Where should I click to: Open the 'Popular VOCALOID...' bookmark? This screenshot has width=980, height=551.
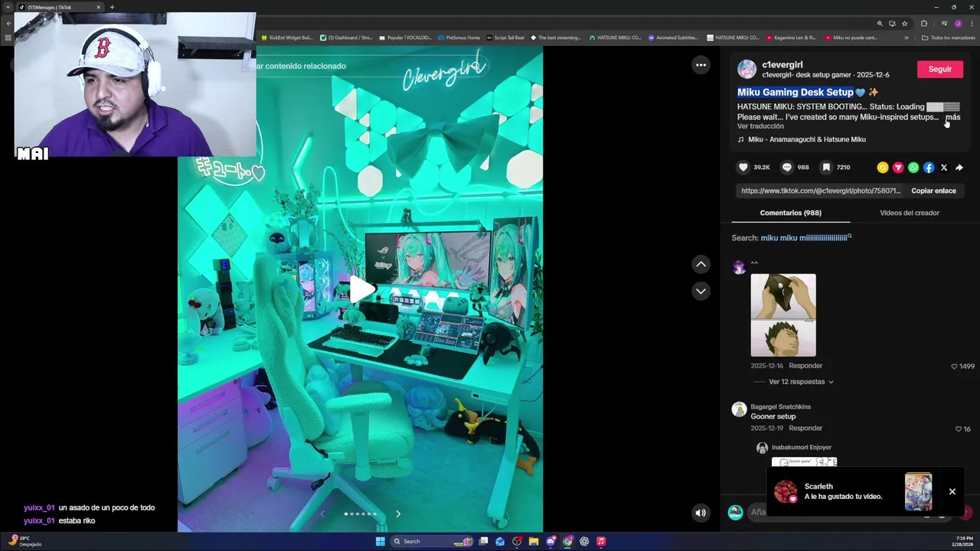pyautogui.click(x=405, y=37)
